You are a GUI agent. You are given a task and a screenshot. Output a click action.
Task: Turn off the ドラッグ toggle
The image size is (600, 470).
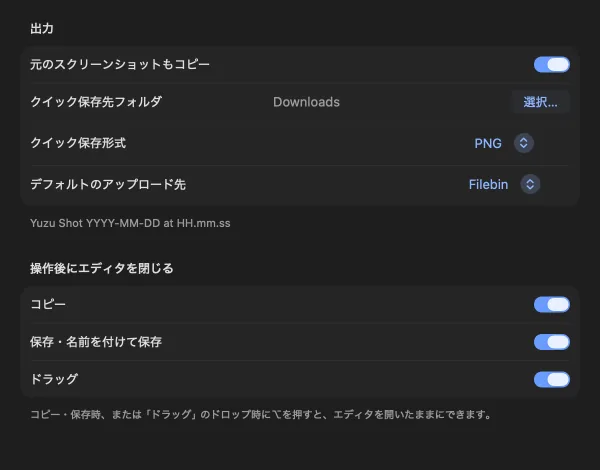[551, 380]
